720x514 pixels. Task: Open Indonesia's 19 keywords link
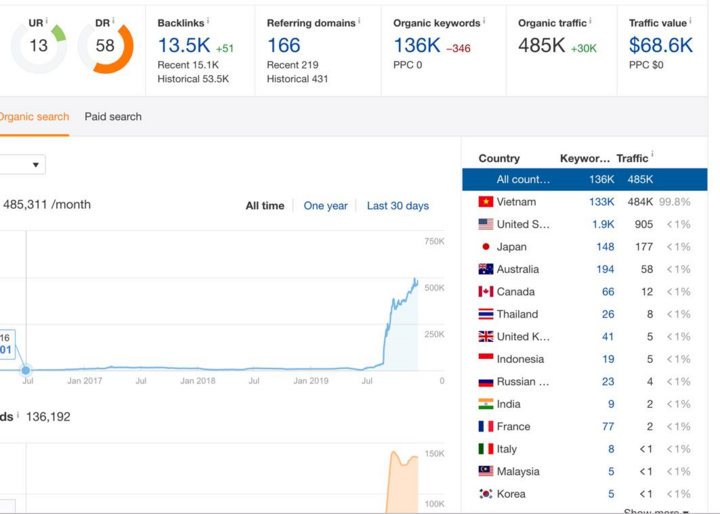608,359
